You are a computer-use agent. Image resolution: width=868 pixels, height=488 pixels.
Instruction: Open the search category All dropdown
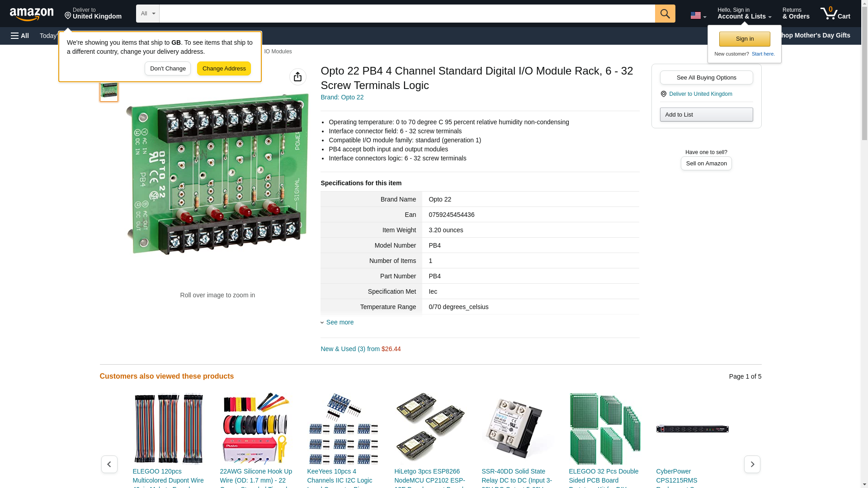coord(147,14)
